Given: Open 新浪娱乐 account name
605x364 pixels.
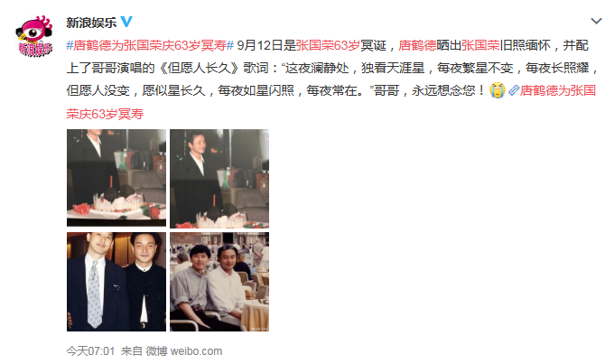Looking at the screenshot, I should pyautogui.click(x=91, y=23).
